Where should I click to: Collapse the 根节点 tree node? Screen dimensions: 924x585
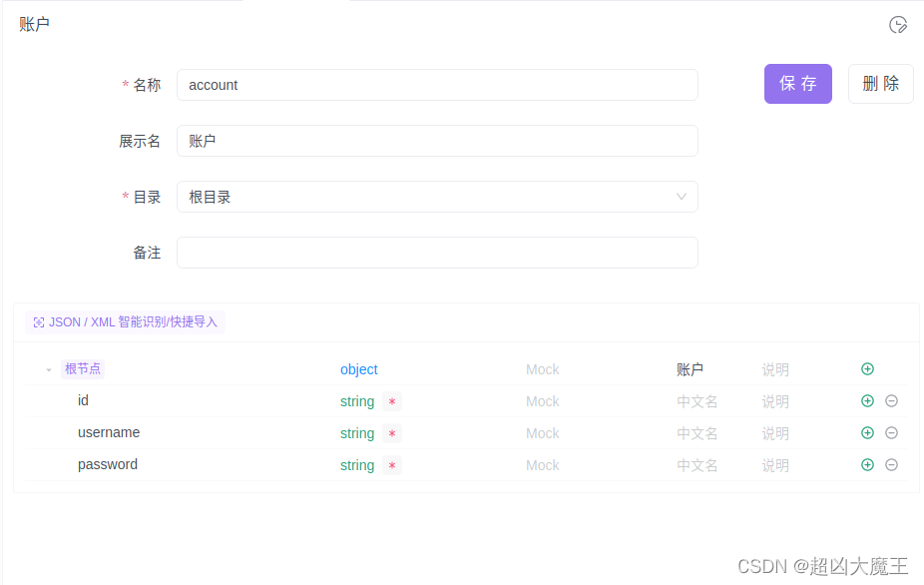click(49, 369)
